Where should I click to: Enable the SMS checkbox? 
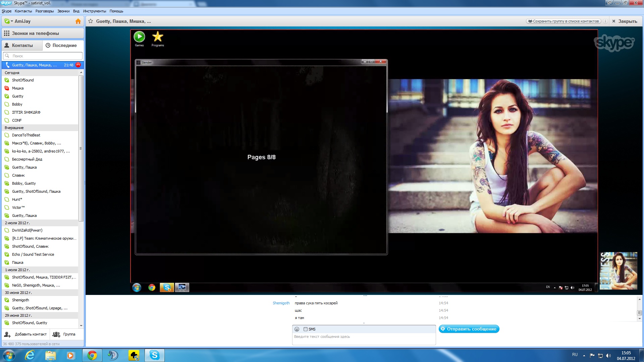[x=306, y=329]
